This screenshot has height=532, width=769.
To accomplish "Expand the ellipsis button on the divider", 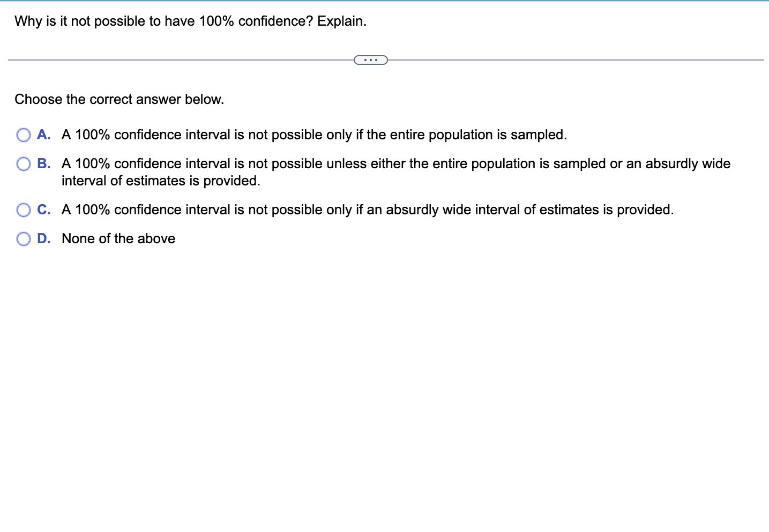I will [x=371, y=60].
